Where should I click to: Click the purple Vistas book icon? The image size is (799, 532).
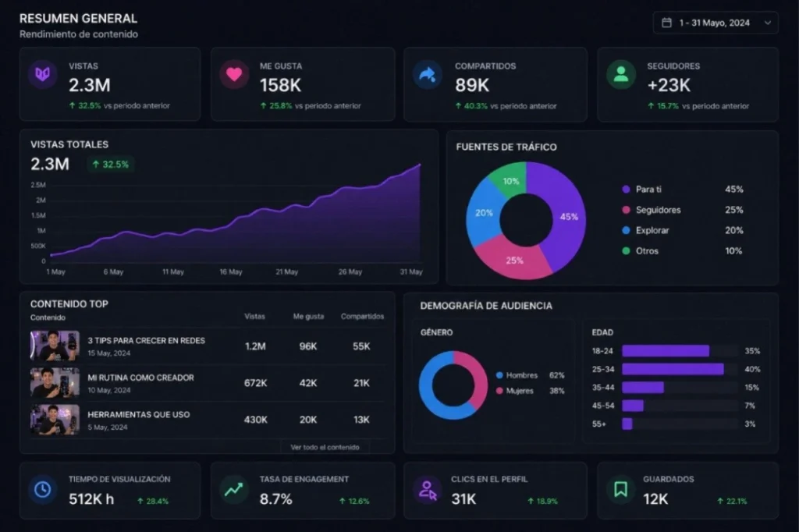tap(42, 75)
